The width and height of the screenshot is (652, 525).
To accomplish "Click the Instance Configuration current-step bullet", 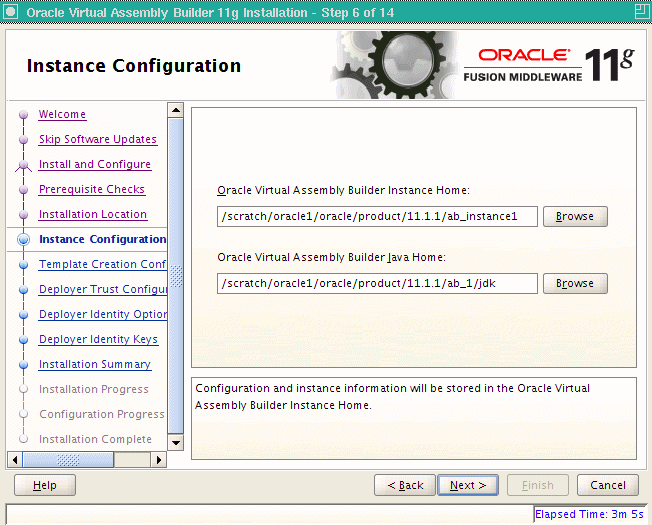I will (x=24, y=239).
